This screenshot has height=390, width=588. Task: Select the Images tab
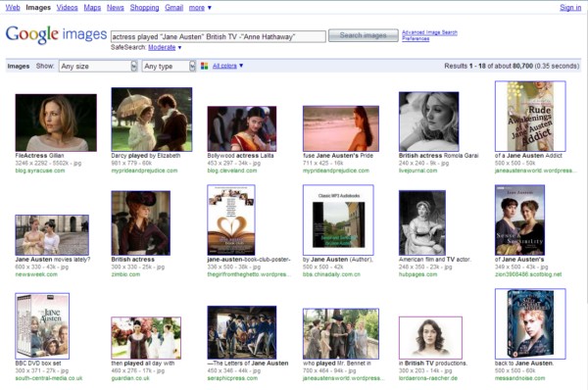click(38, 8)
